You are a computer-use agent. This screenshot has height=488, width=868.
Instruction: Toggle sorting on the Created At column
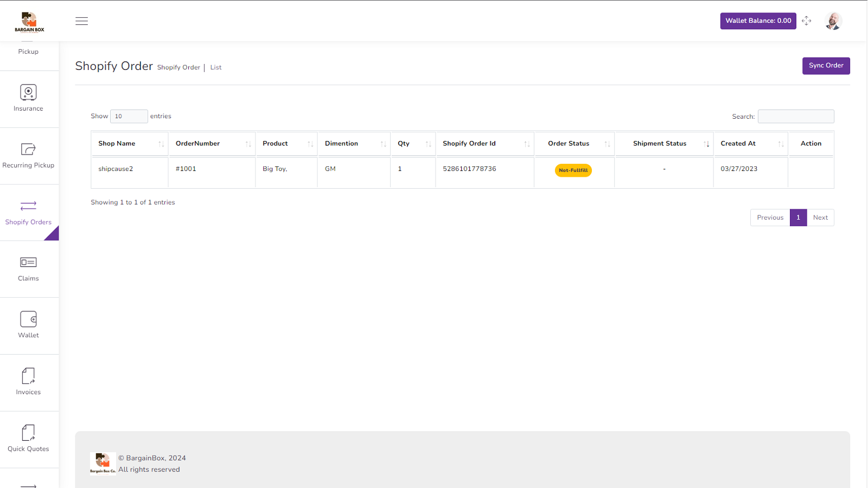coord(781,143)
